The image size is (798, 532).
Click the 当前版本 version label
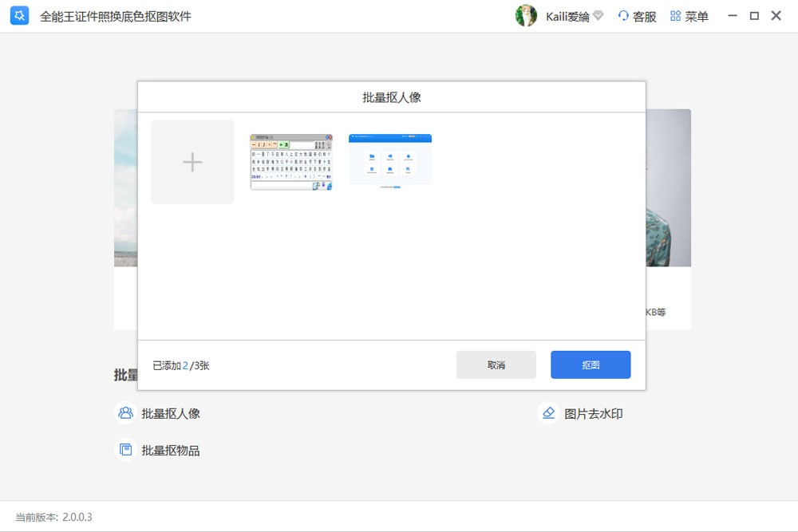point(54,517)
